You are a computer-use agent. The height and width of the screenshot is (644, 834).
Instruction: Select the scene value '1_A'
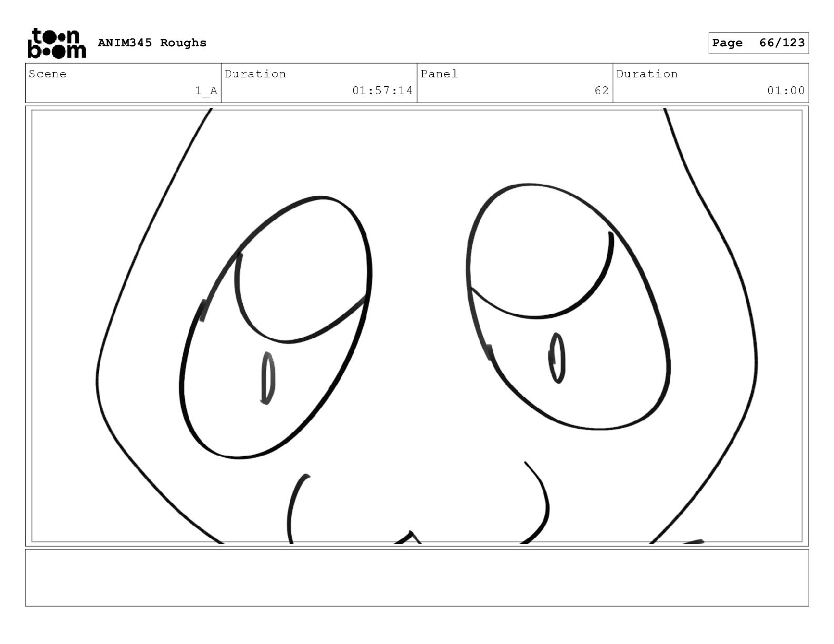pos(206,90)
